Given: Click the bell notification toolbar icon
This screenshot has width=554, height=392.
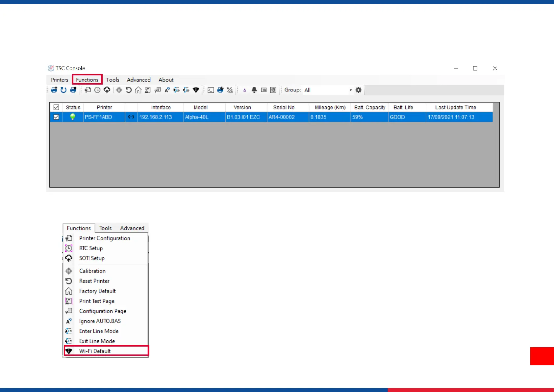Looking at the screenshot, I should 254,90.
